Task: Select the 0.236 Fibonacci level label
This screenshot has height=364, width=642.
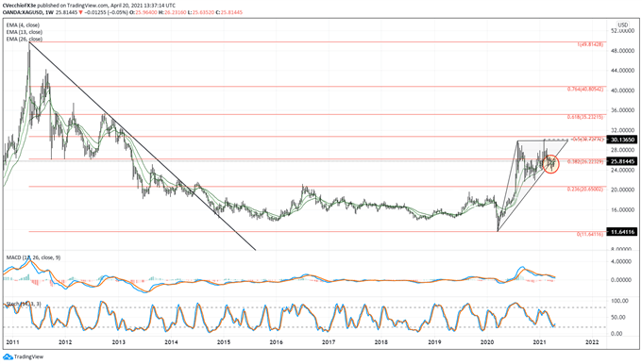Action: tap(585, 189)
